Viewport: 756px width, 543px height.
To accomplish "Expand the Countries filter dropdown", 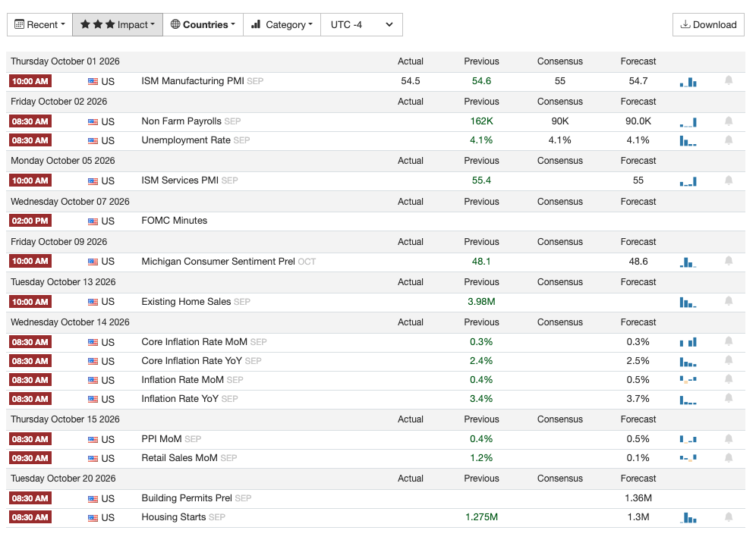I will [x=203, y=24].
